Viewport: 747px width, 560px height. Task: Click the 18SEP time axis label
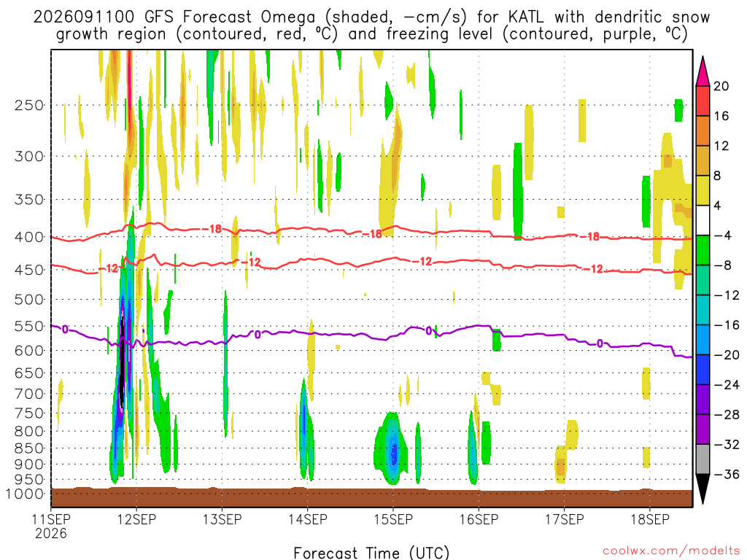click(650, 519)
